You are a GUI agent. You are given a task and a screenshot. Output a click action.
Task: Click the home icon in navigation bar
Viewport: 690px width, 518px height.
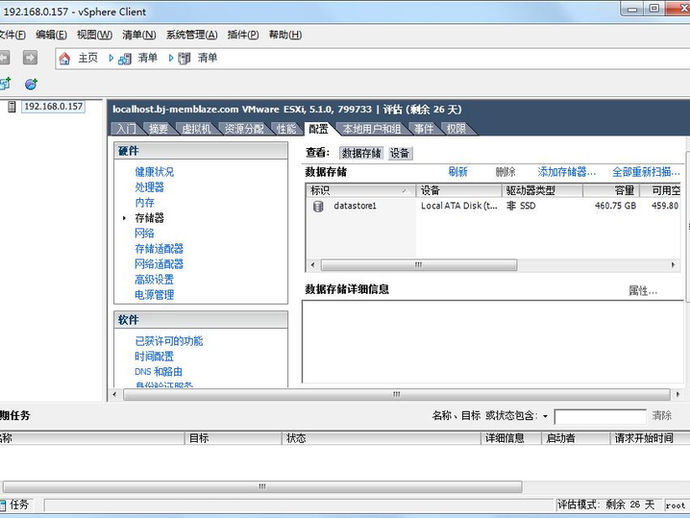click(65, 58)
